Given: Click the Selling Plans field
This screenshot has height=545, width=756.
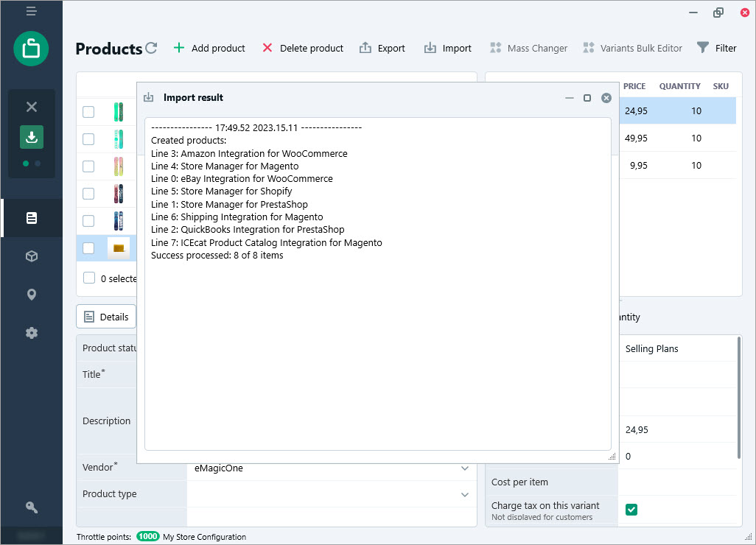Looking at the screenshot, I should tap(677, 349).
